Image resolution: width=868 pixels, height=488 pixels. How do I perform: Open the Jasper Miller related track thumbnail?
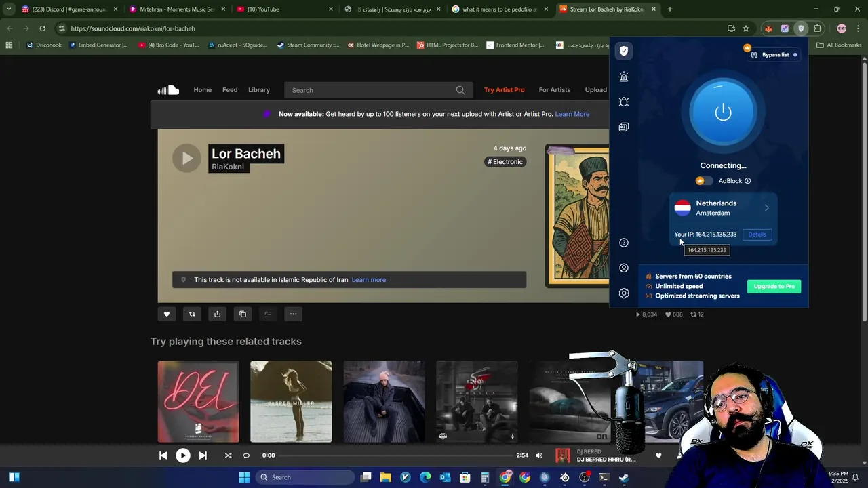[x=291, y=402]
